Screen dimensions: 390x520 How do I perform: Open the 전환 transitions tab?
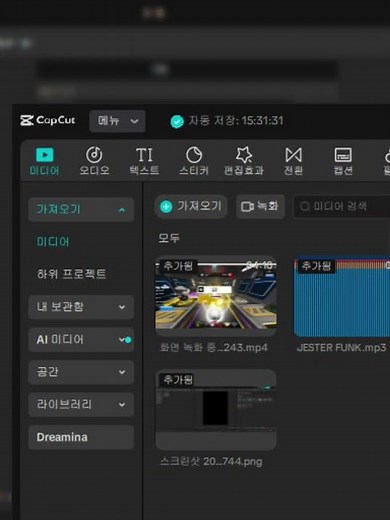pos(293,161)
